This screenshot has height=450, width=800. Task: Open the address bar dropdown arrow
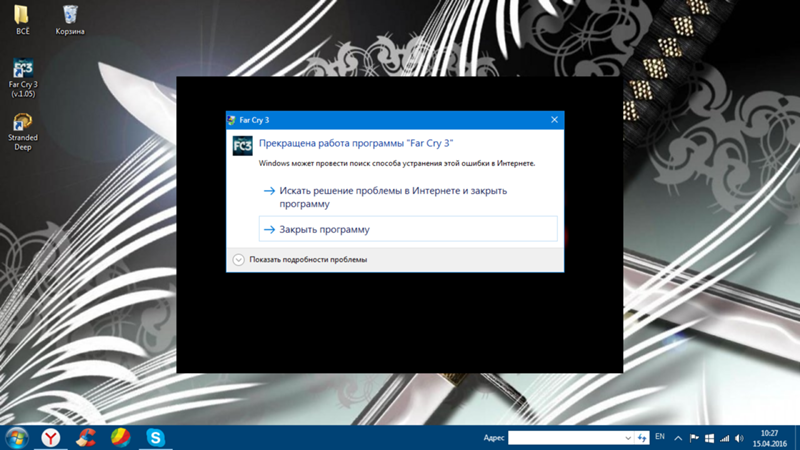pos(628,438)
